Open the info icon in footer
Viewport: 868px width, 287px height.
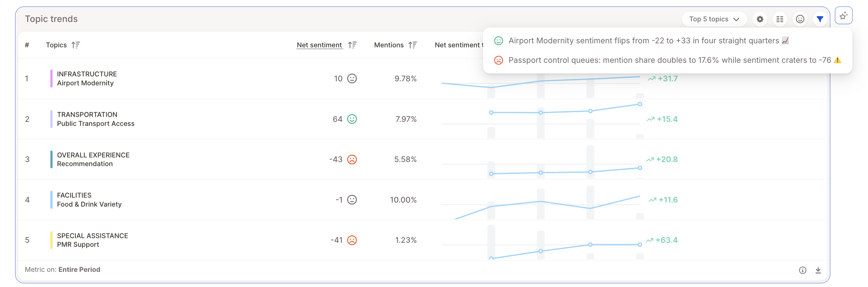click(803, 270)
